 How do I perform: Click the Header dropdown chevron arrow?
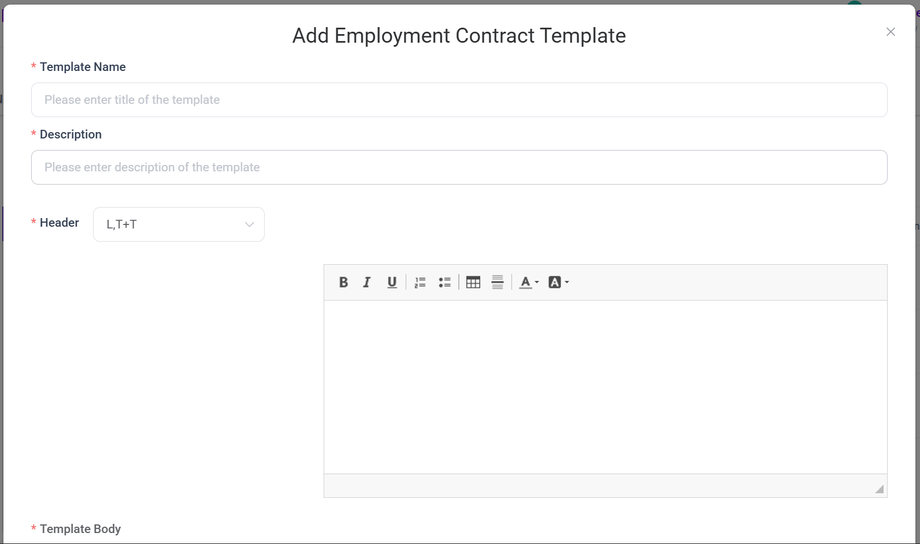[x=250, y=225]
